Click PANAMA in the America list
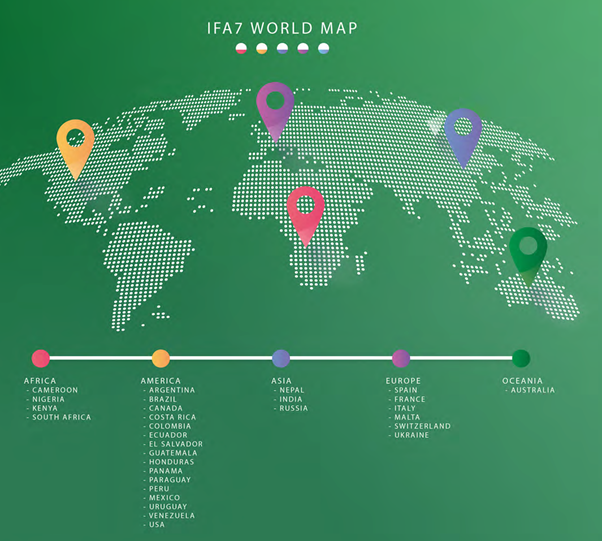Screen dimensions: 602x541 [x=166, y=471]
